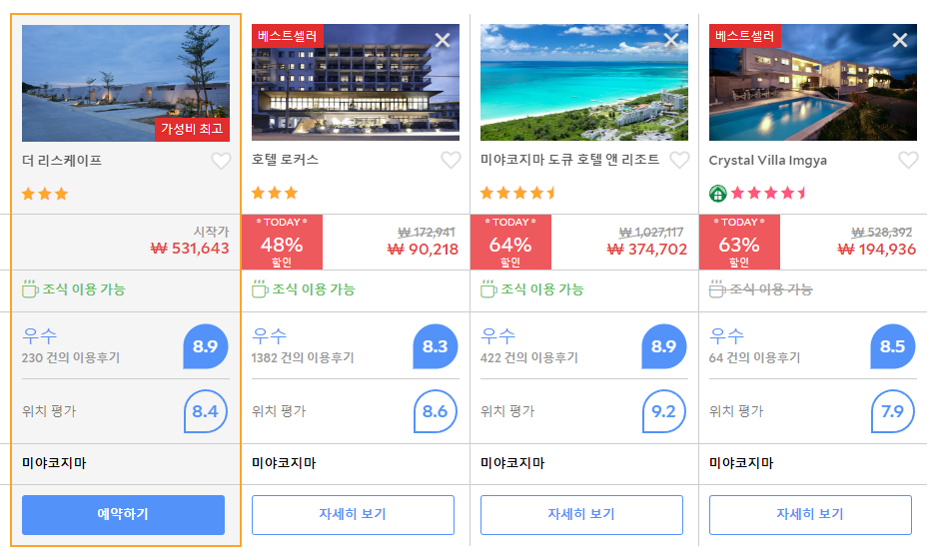932x560 pixels.
Task: Dismiss Crystal Villa Imgya card with X
Action: tap(900, 40)
